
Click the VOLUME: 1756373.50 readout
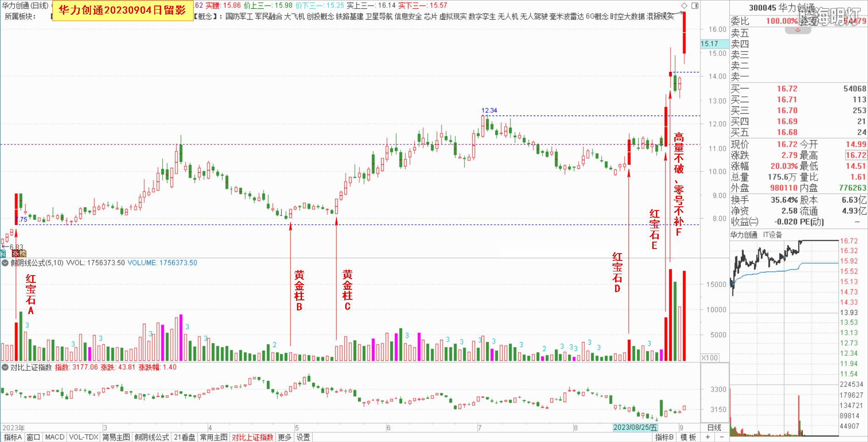(162, 263)
